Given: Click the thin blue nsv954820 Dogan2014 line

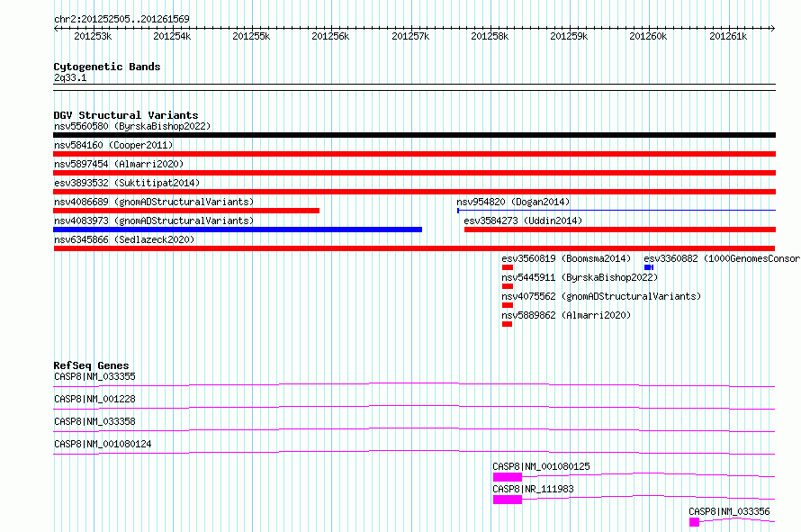Looking at the screenshot, I should coord(616,210).
